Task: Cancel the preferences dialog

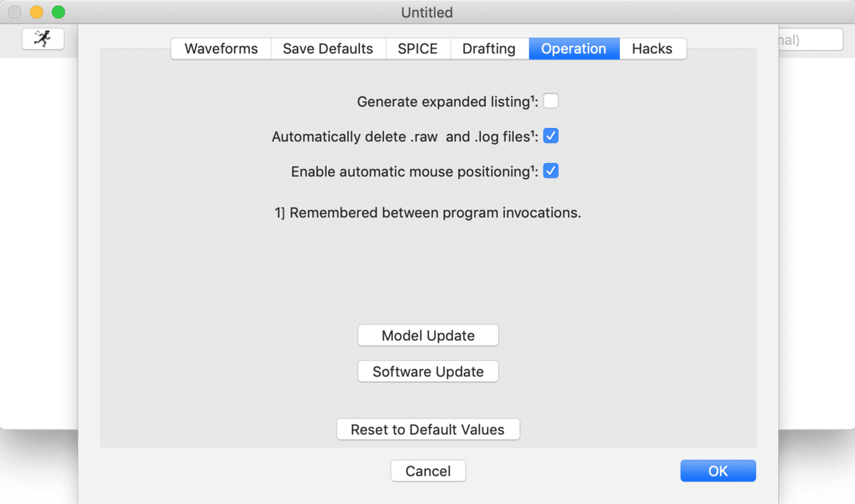Action: [x=428, y=471]
